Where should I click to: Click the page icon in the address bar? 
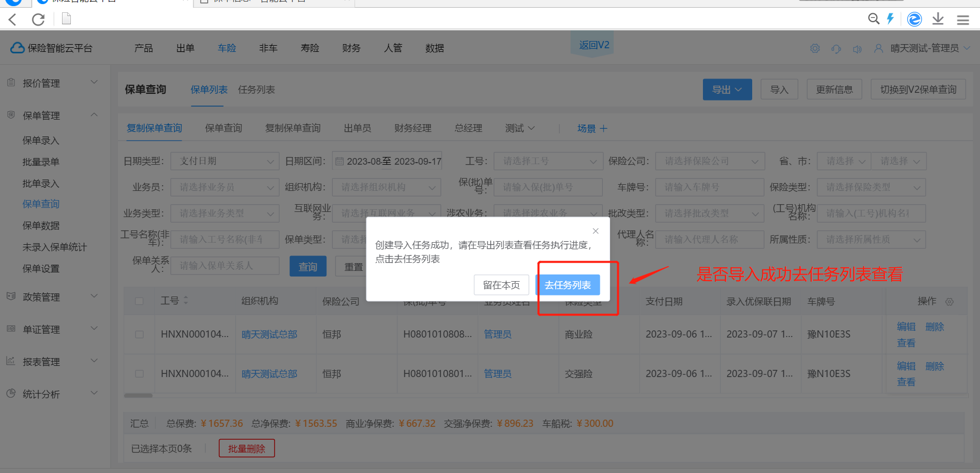tap(66, 19)
